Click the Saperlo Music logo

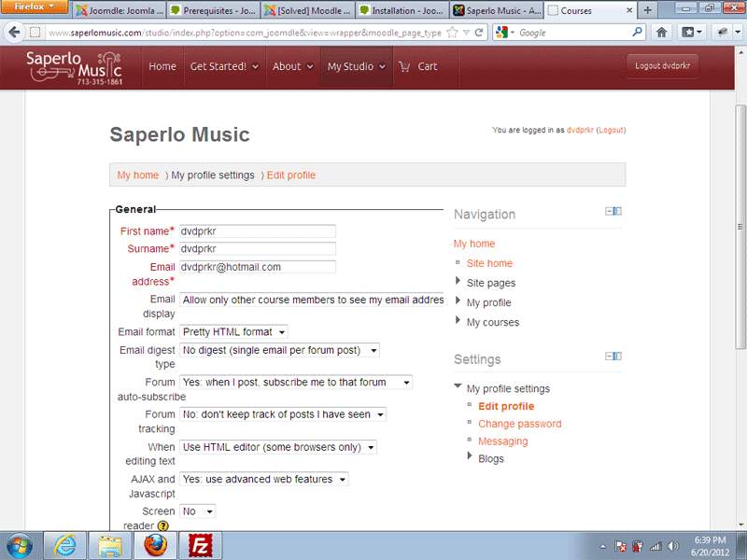(x=73, y=67)
